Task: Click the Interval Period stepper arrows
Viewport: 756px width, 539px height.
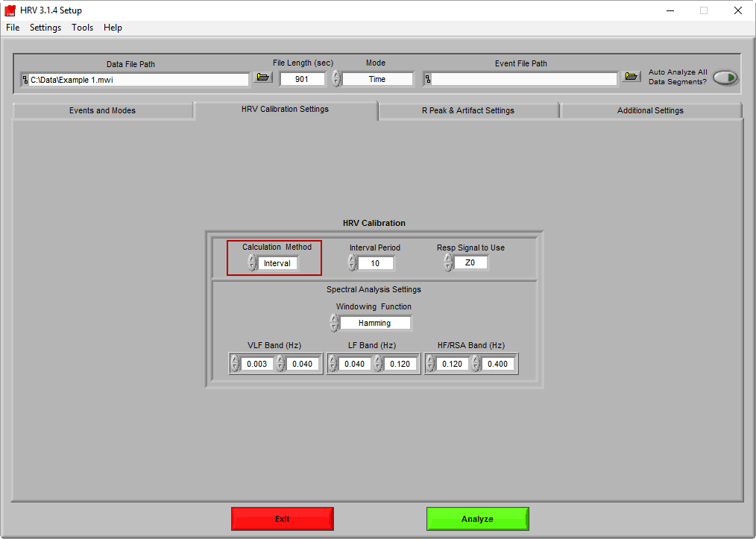Action: click(x=353, y=262)
